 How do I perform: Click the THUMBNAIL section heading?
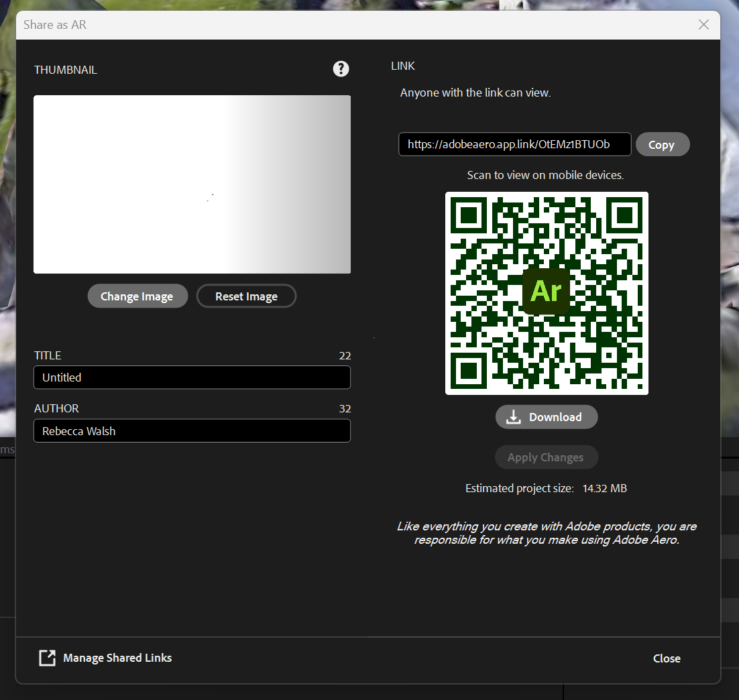pos(66,70)
